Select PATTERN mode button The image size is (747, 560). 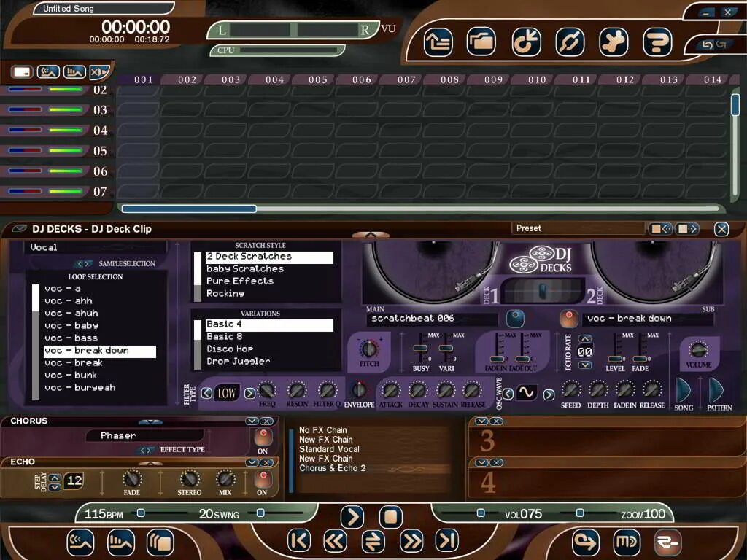tap(716, 391)
